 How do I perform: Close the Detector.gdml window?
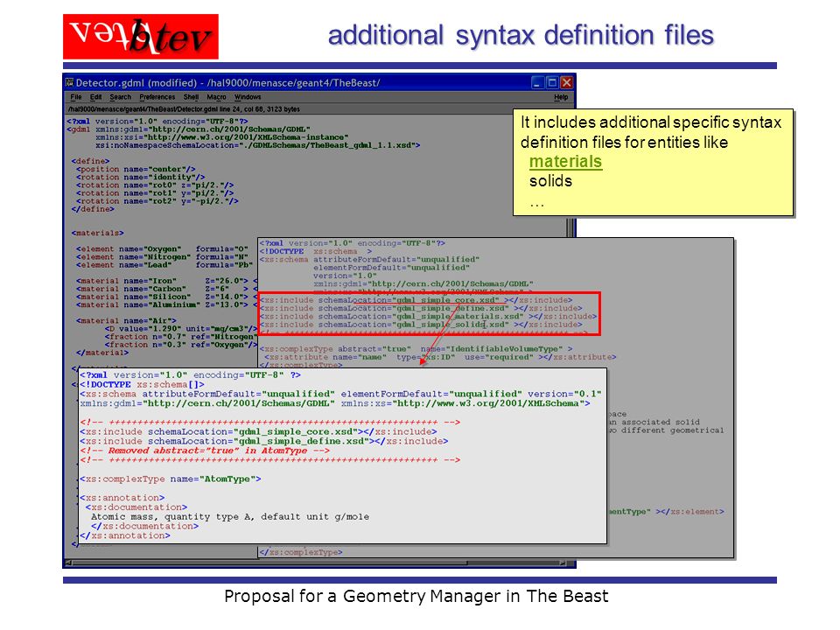tap(566, 82)
